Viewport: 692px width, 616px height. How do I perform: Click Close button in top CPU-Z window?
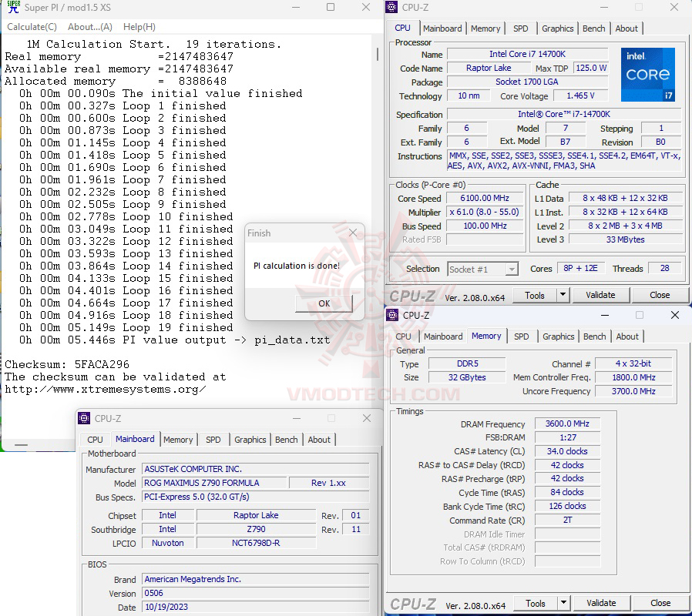(x=660, y=295)
